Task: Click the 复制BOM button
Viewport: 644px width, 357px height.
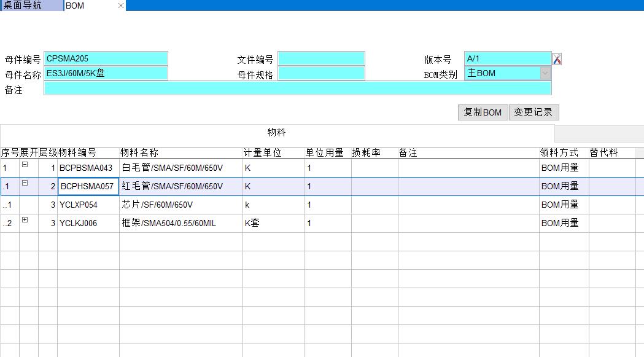Action: (x=483, y=112)
